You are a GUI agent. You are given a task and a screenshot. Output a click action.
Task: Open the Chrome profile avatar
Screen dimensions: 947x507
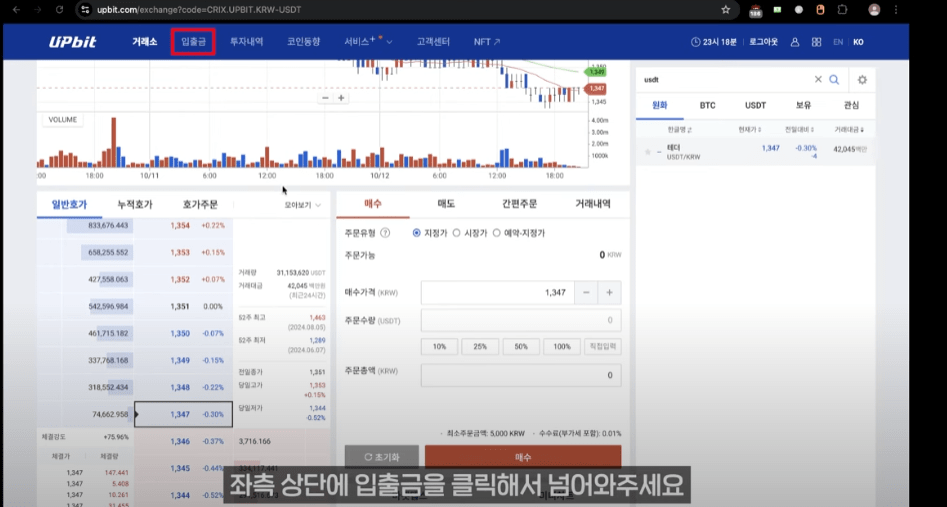pos(874,10)
